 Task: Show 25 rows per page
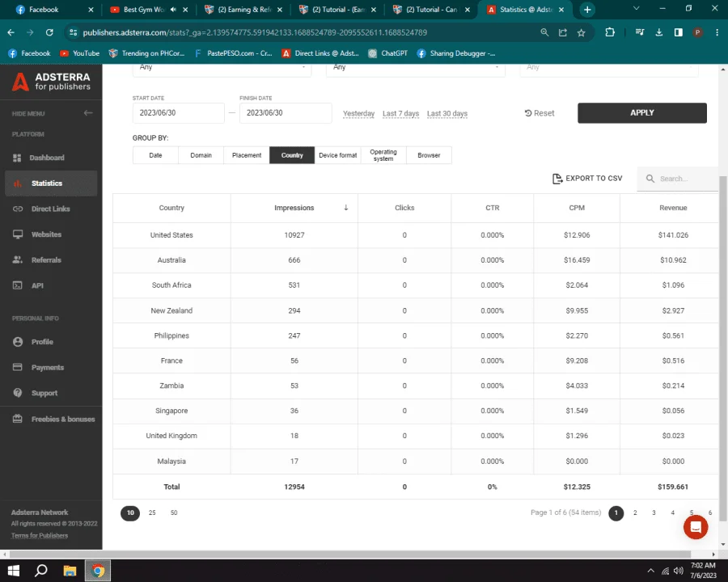tap(152, 512)
